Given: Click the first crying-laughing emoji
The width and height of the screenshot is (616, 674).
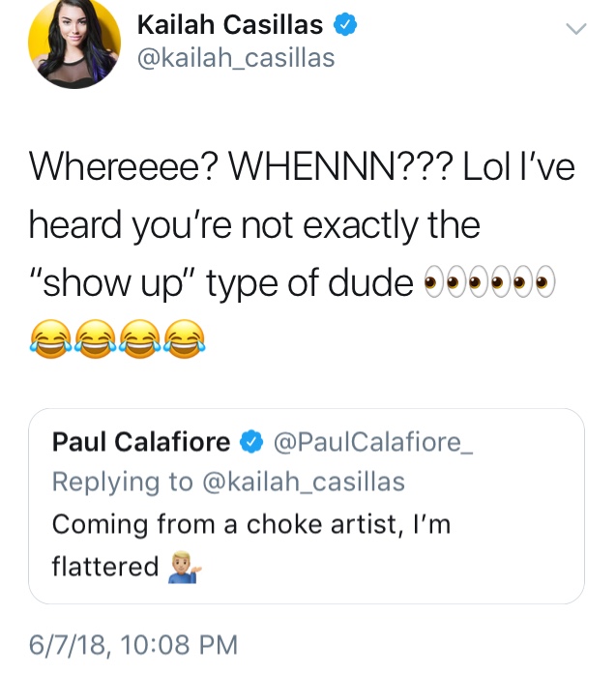Looking at the screenshot, I should point(50,338).
